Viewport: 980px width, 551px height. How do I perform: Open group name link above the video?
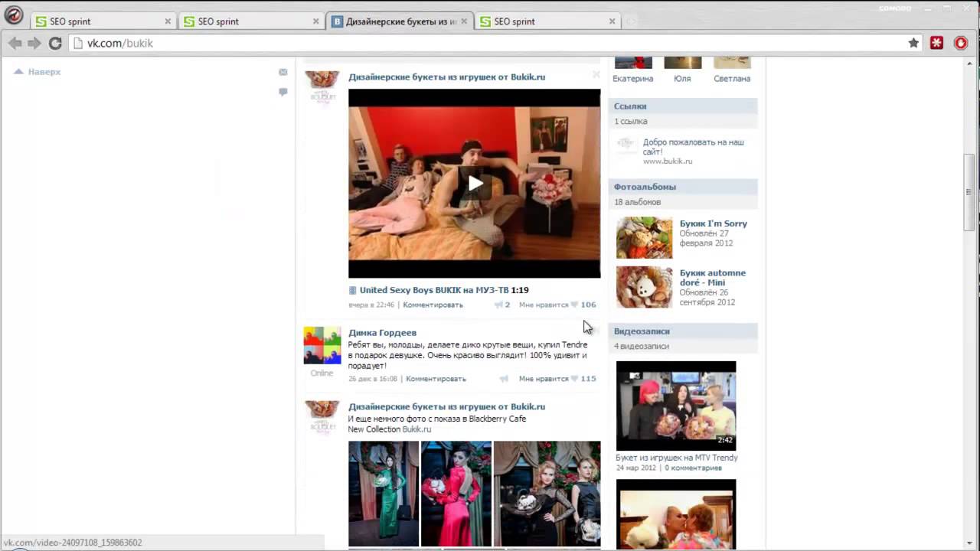click(446, 77)
